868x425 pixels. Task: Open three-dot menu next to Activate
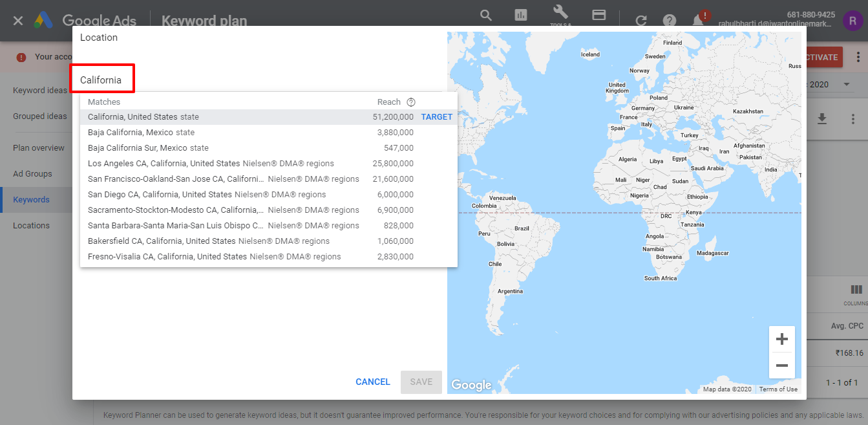(x=858, y=57)
